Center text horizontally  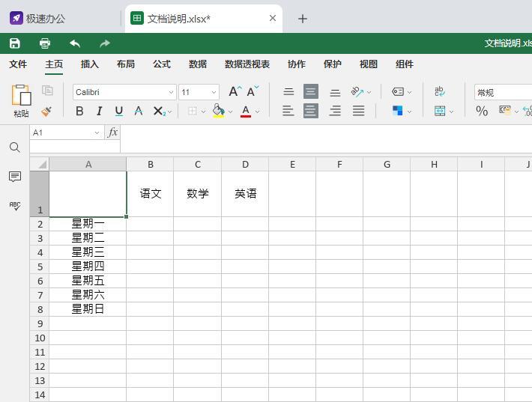[311, 111]
